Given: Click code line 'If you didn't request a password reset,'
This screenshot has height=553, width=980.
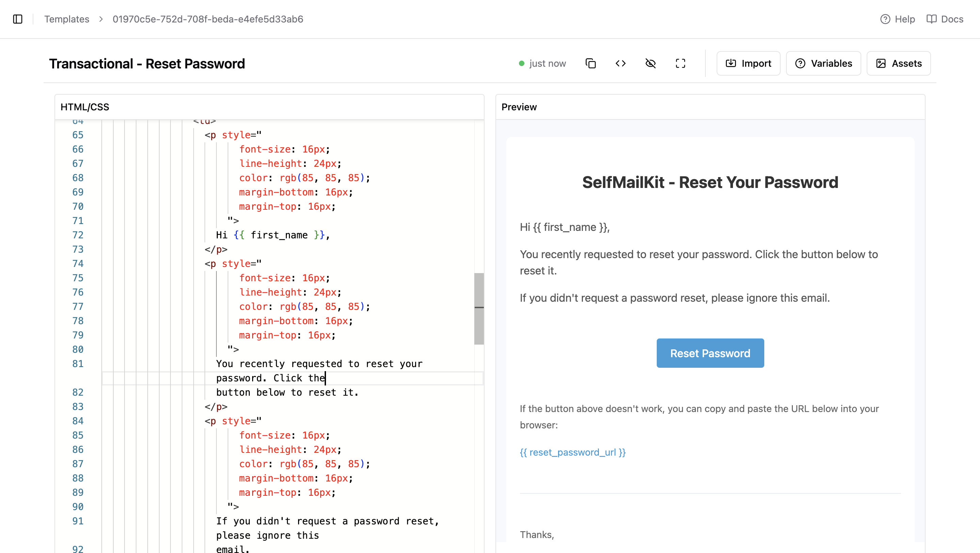Looking at the screenshot, I should coord(328,521).
